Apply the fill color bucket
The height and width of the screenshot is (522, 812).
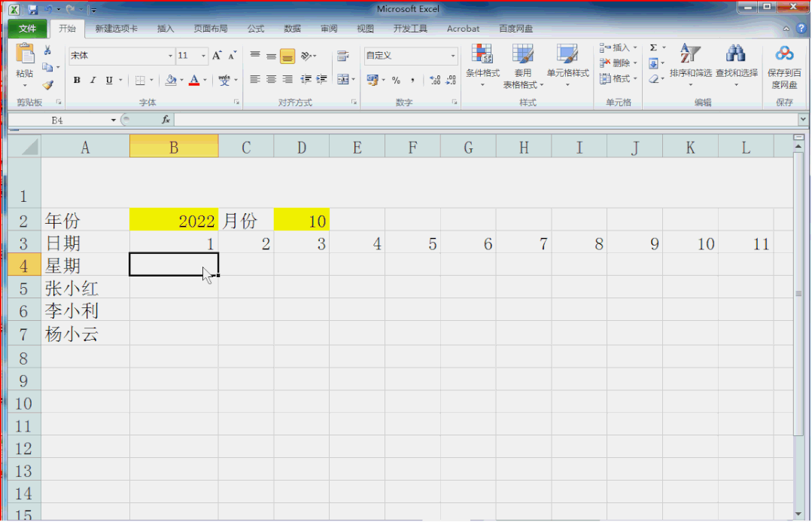click(170, 81)
